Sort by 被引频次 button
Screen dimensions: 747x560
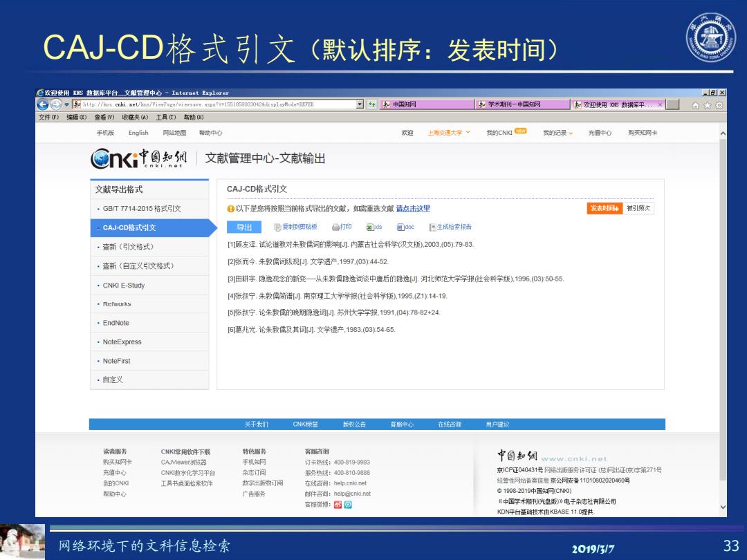click(638, 208)
